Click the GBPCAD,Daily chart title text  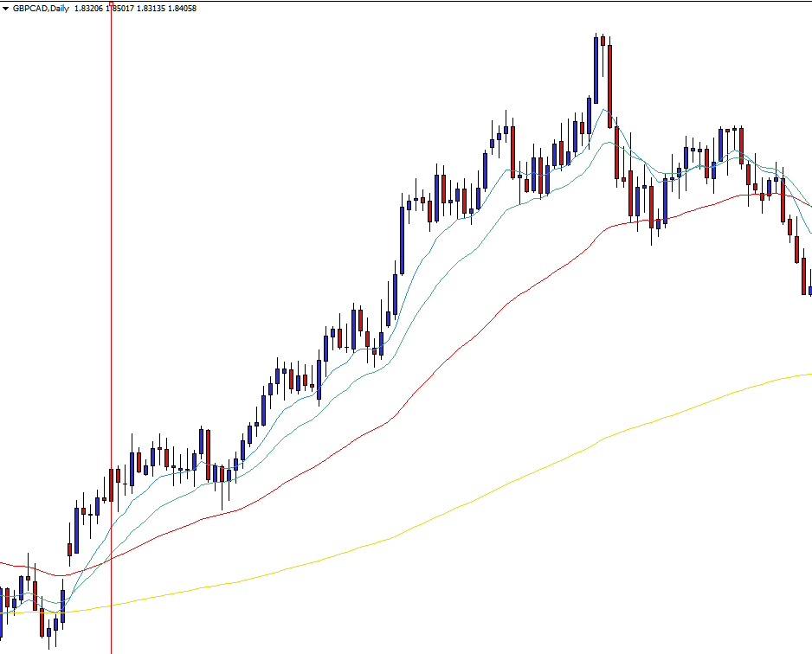tap(41, 9)
